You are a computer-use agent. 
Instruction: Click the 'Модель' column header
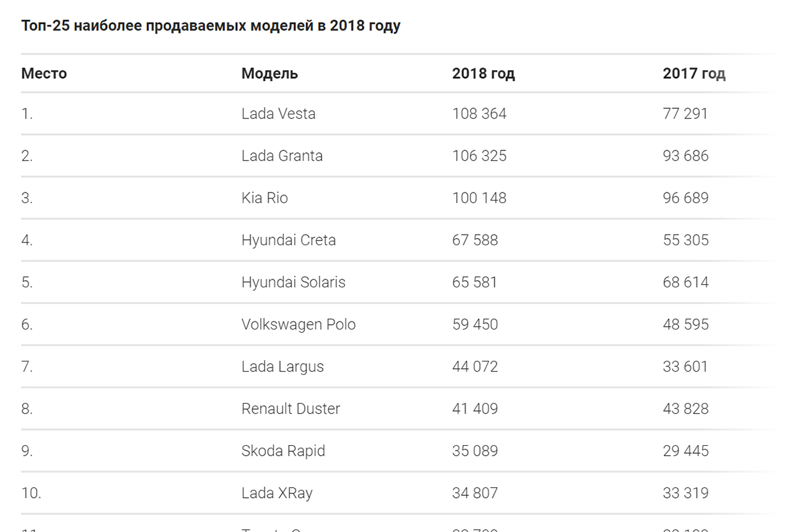click(x=269, y=74)
